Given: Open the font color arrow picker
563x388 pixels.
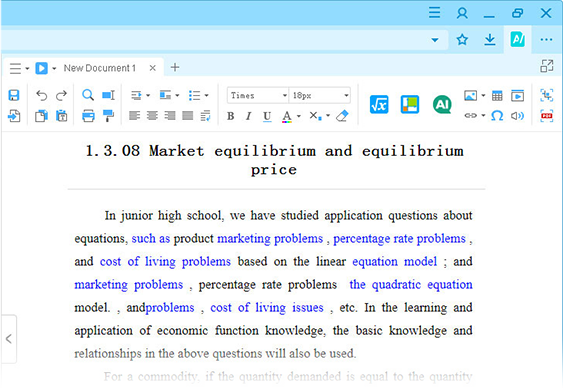Looking at the screenshot, I should 299,116.
